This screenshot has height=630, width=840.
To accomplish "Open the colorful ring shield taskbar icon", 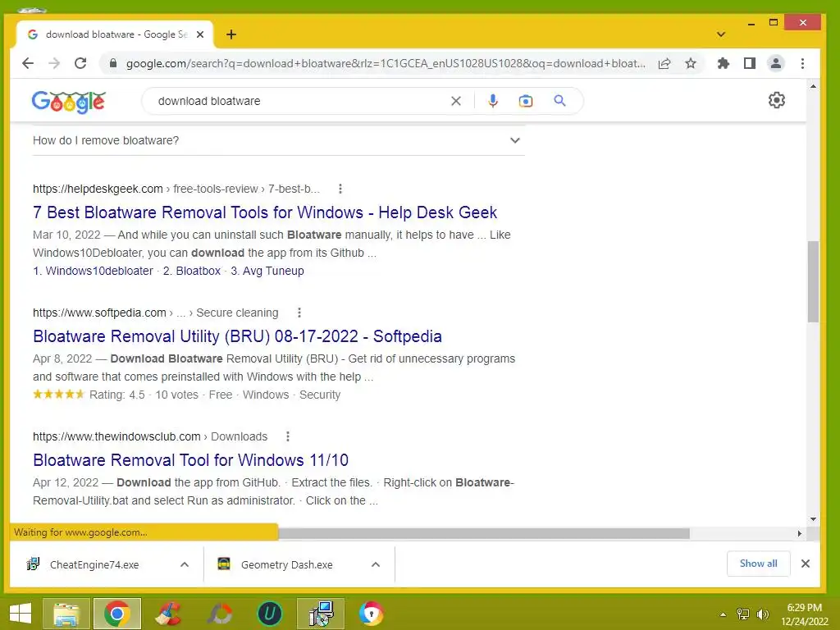I will 371,614.
